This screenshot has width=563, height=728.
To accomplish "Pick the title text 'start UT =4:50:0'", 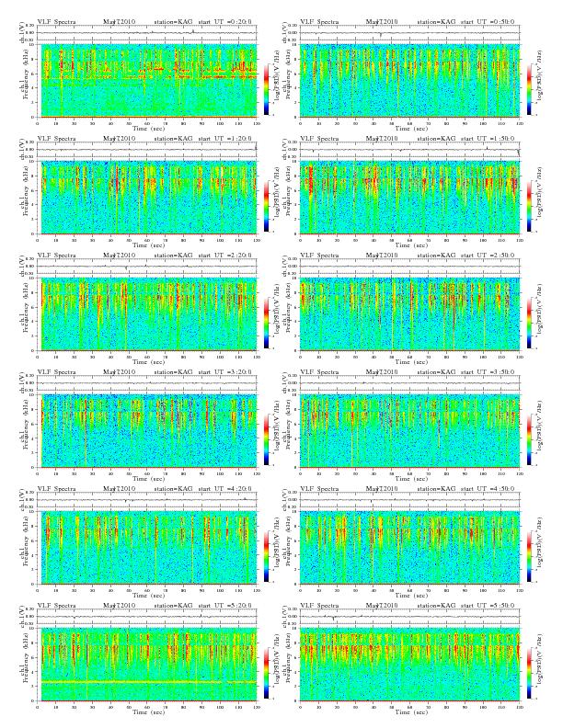I will tap(488, 488).
